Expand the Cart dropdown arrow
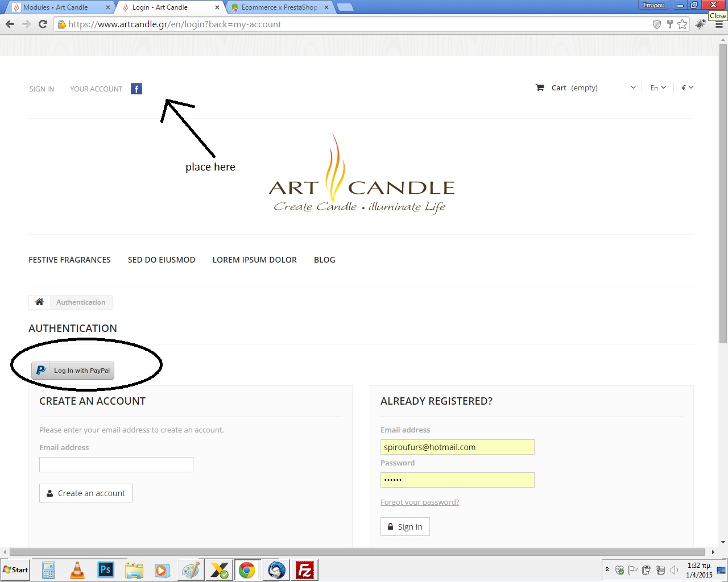The height and width of the screenshot is (582, 728). pyautogui.click(x=633, y=88)
